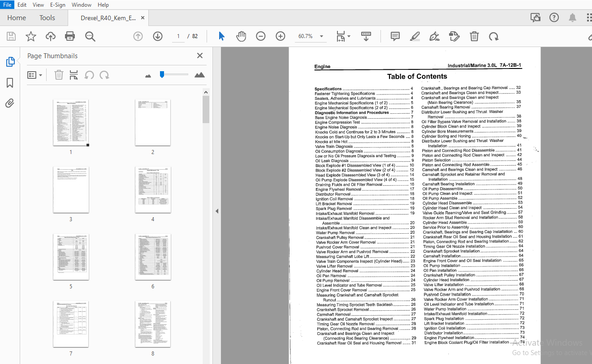
Task: Select page 5 thumbnail
Action: click(x=71, y=257)
